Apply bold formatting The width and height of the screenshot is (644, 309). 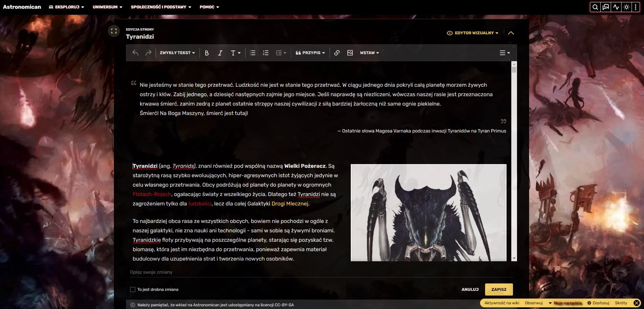coord(207,53)
